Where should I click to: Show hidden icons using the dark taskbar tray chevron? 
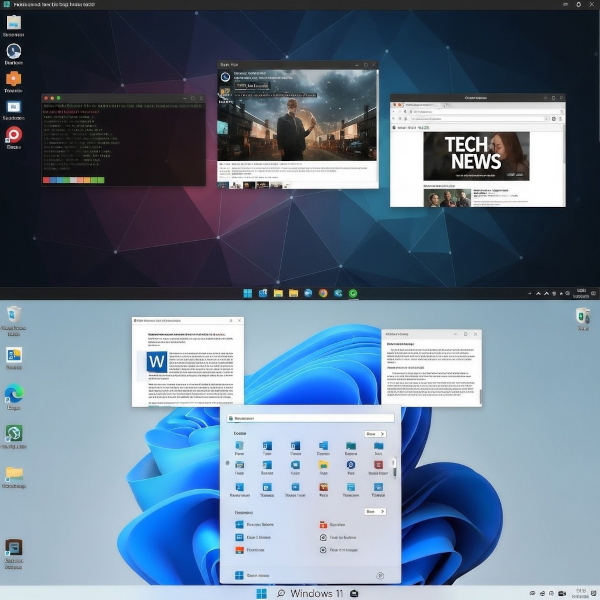tap(538, 293)
